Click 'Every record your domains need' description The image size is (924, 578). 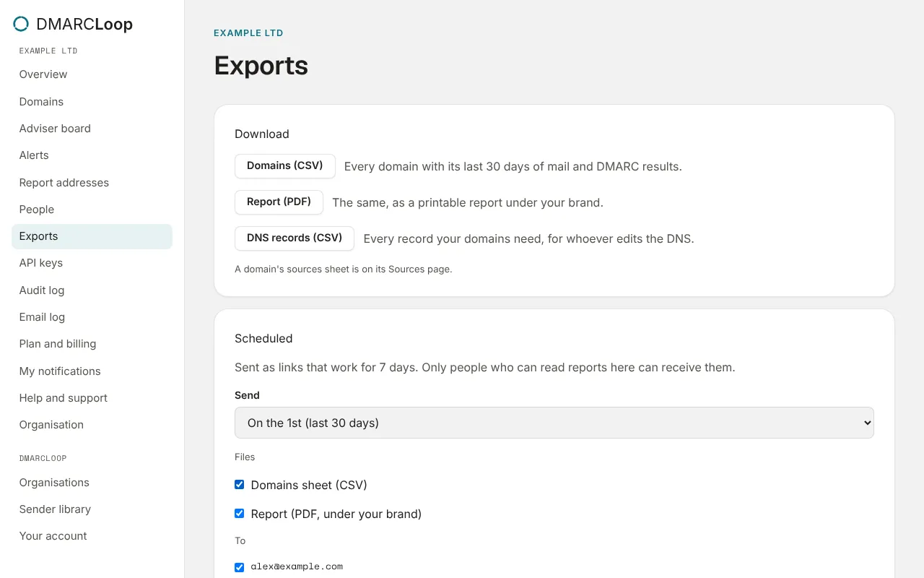529,239
